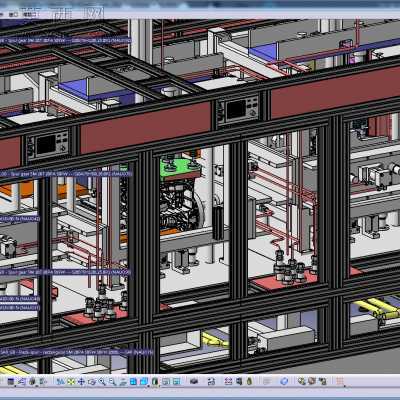This screenshot has height=400, width=400.
Task: Click the icon right of the dark block icon
Action: (x=211, y=381)
